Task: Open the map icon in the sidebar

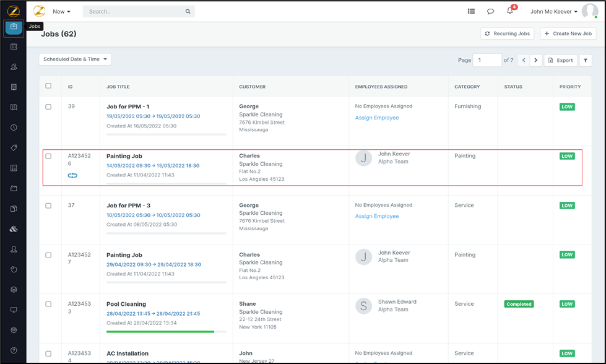Action: 14,107
